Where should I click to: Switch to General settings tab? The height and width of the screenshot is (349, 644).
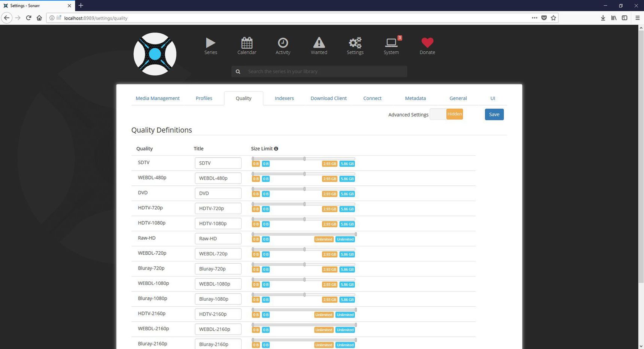(458, 98)
